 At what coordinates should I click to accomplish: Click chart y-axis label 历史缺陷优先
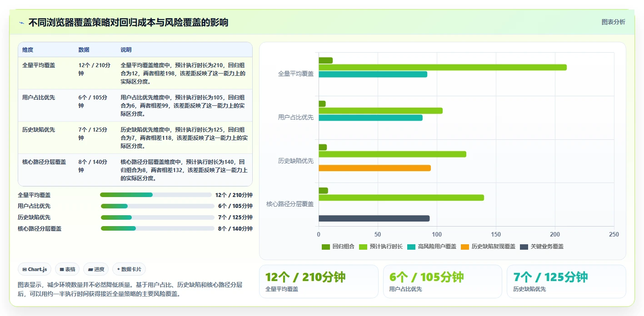(296, 161)
